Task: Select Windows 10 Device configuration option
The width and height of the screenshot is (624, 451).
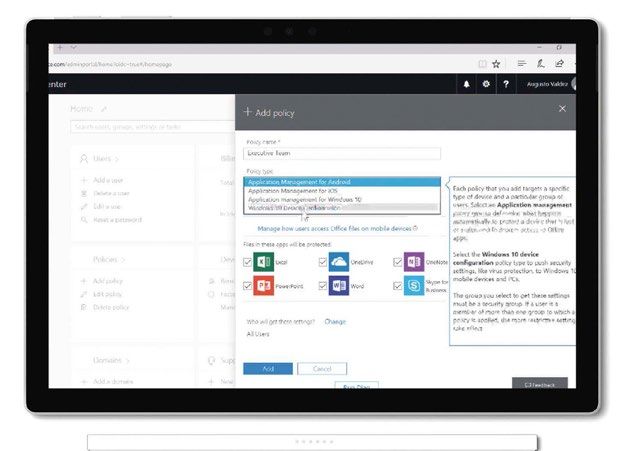Action: tap(342, 208)
